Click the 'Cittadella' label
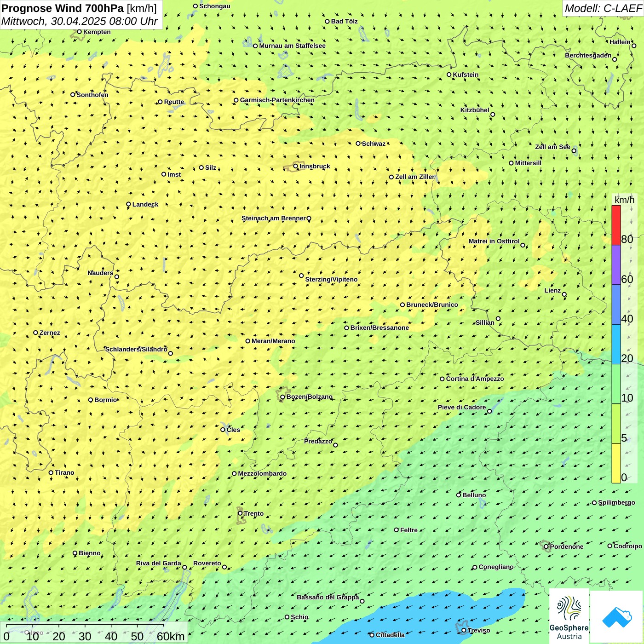The image size is (644, 644). coord(390,635)
